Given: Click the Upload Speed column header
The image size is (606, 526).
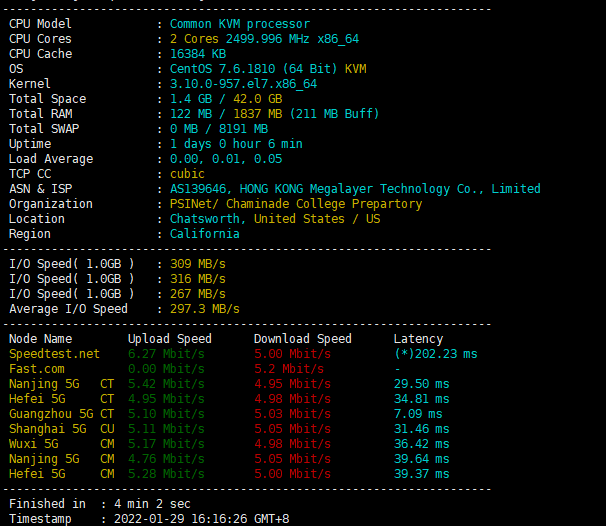Looking at the screenshot, I should pos(169,338).
